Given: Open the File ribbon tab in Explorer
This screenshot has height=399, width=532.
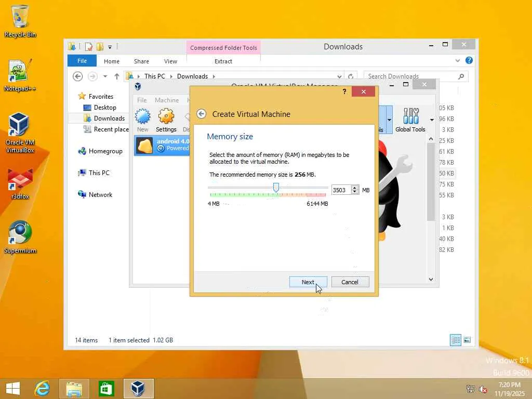Looking at the screenshot, I should coord(82,61).
